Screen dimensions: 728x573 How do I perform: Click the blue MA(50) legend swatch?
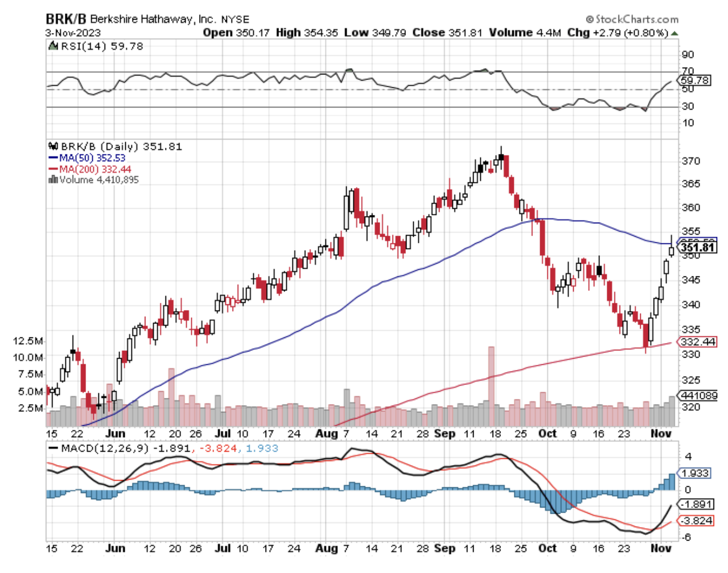(53, 158)
